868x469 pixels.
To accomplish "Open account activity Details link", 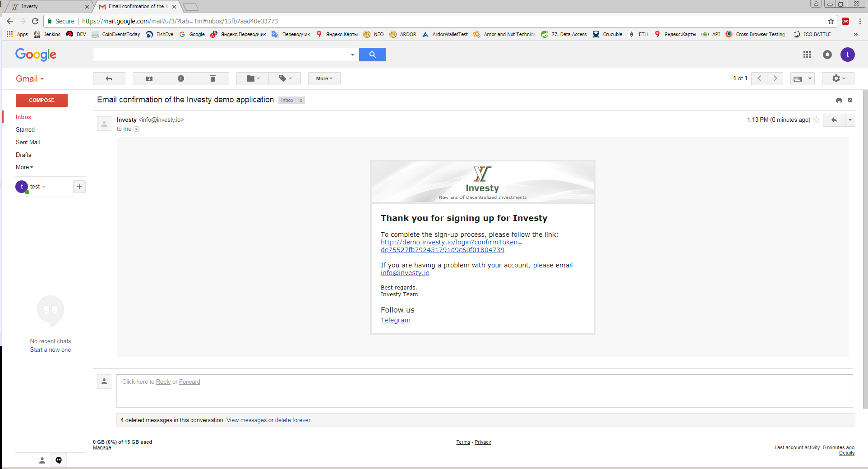I will (x=847, y=453).
